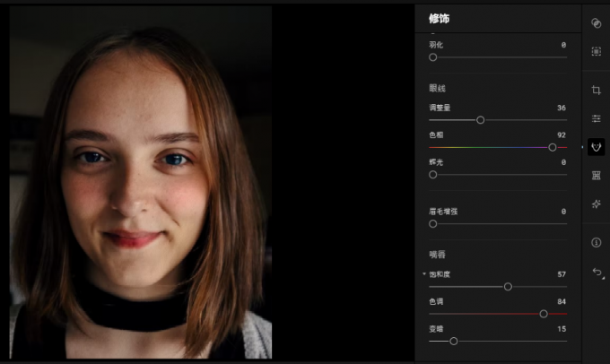Adjust the 饱和度 lip slider handle
Screen dimensions: 610x364
click(x=508, y=287)
